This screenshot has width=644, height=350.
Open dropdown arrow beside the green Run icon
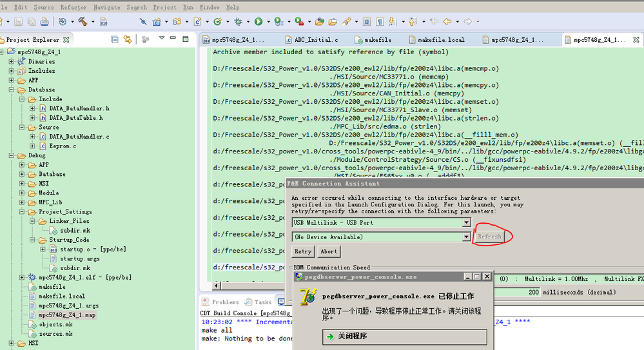pyautogui.click(x=268, y=22)
